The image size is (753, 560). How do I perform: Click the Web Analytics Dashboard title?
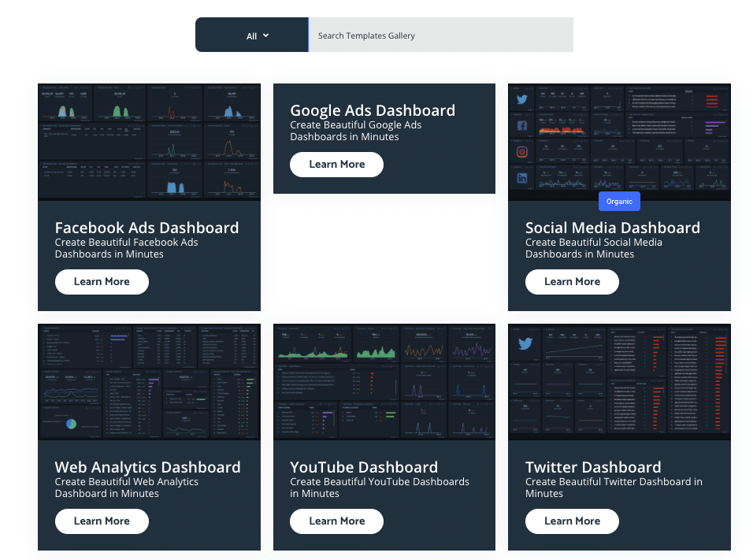point(148,467)
